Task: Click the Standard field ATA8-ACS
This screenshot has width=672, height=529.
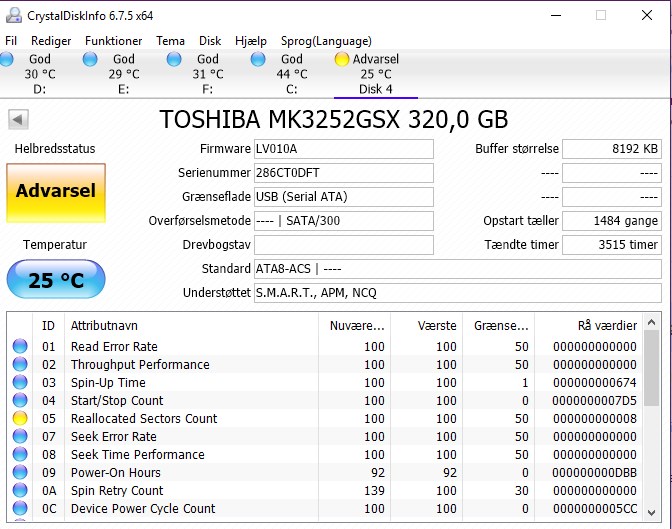Action: [x=458, y=269]
